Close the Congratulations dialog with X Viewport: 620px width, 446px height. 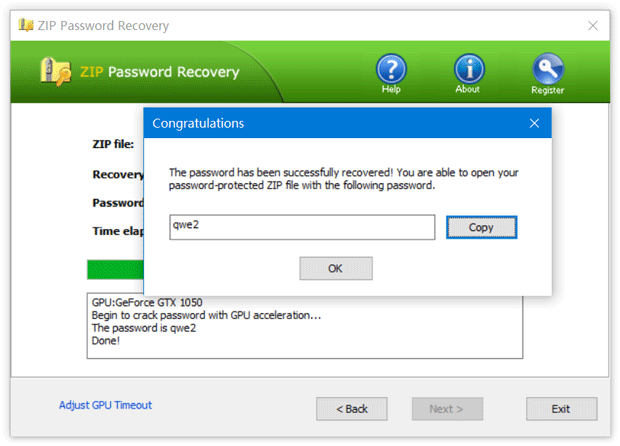click(x=534, y=124)
